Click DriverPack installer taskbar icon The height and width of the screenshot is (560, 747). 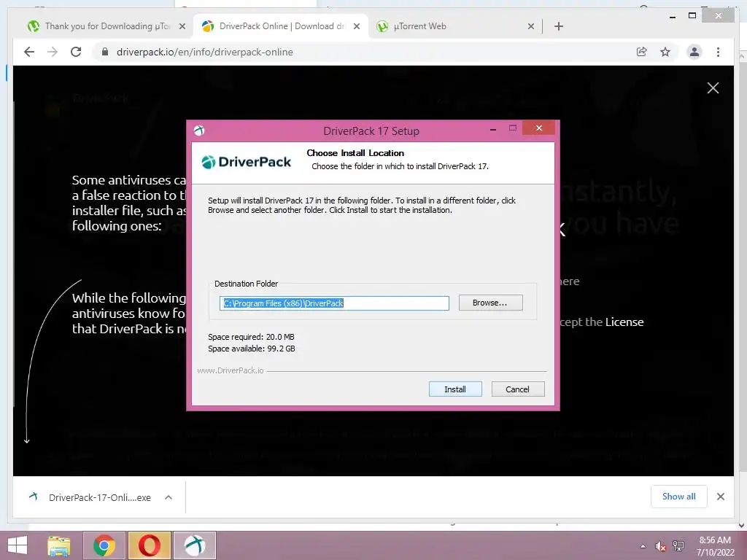tap(195, 545)
